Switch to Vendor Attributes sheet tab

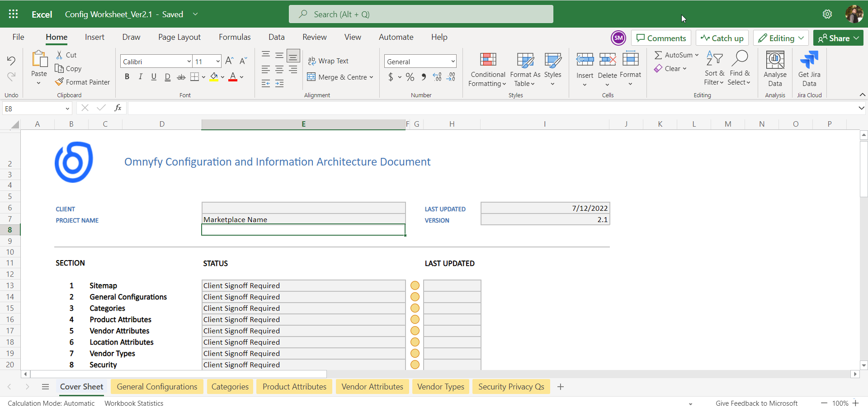373,387
